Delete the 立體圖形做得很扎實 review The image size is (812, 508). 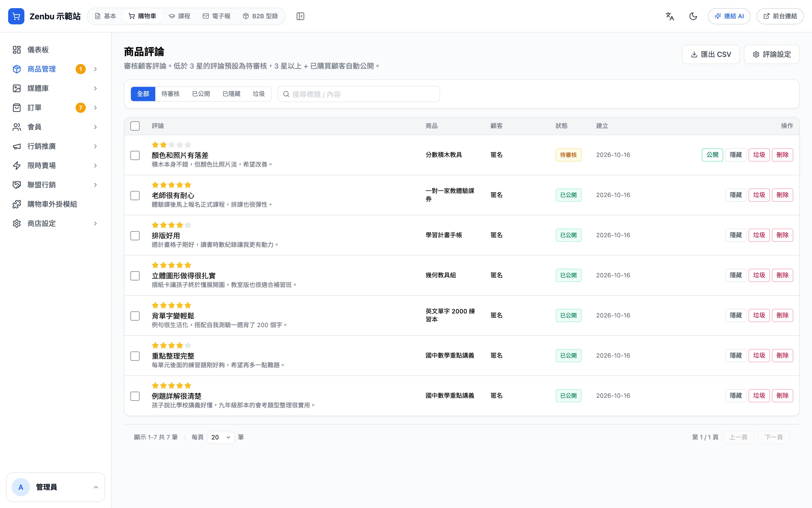(x=783, y=276)
